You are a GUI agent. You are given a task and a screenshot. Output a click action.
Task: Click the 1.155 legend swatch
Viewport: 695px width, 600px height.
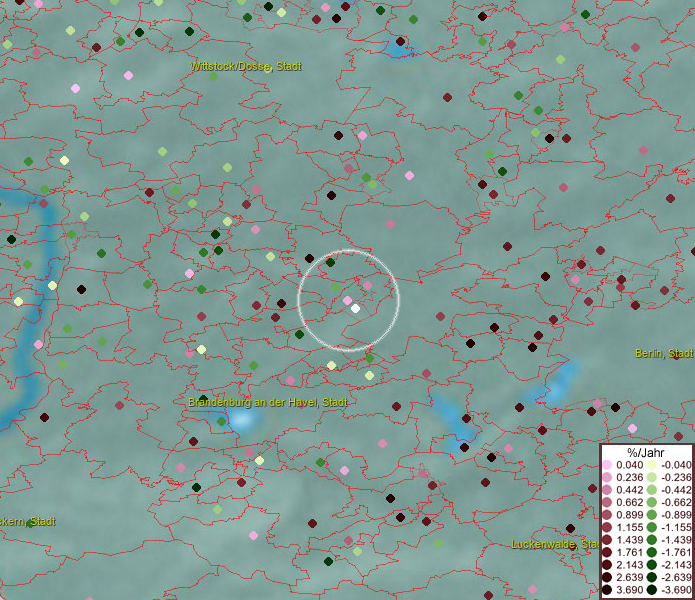click(x=607, y=527)
